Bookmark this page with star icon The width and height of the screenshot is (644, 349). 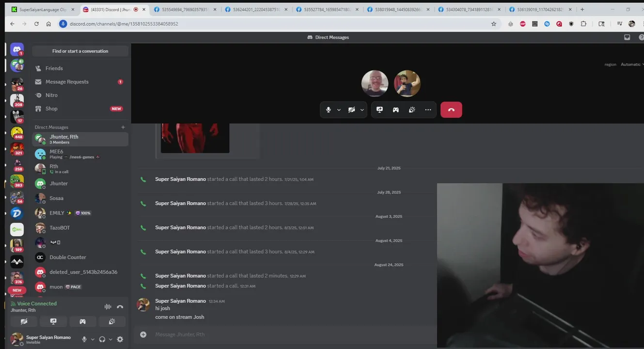(x=494, y=24)
